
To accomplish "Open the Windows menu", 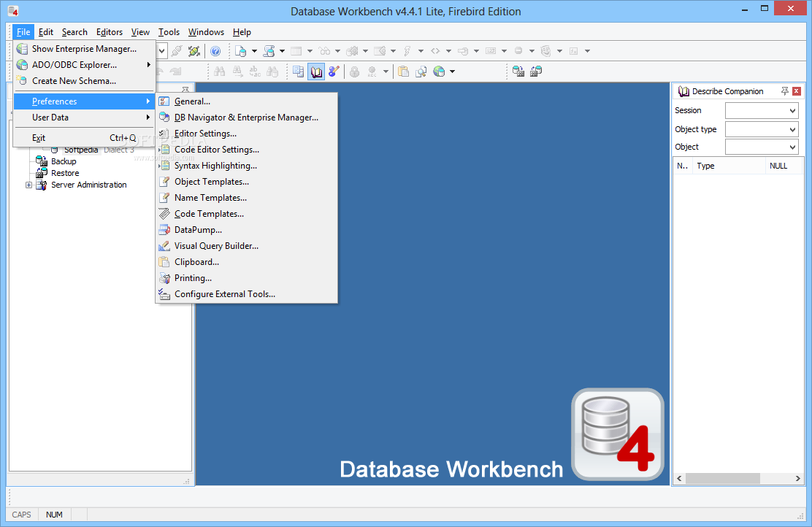I will tap(206, 32).
